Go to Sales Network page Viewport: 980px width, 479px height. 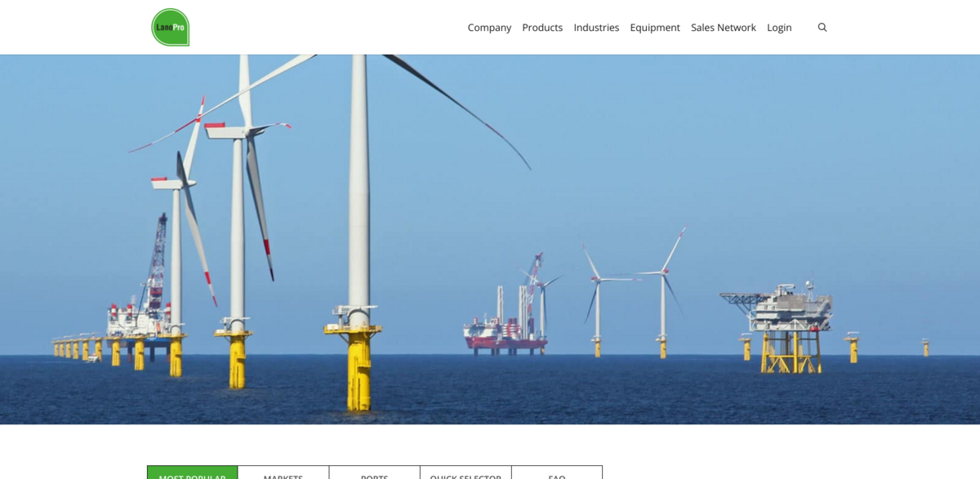point(723,27)
